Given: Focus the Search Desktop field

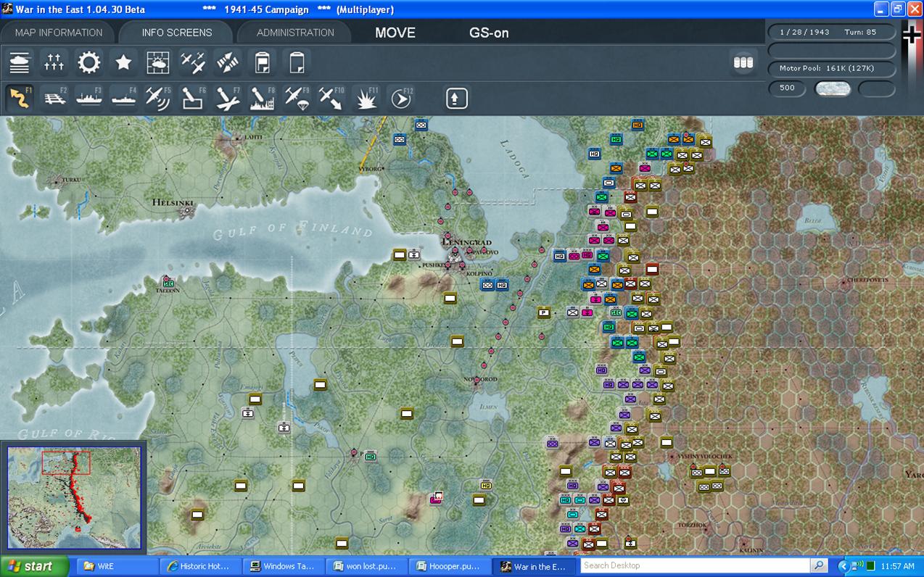Looking at the screenshot, I should [695, 565].
